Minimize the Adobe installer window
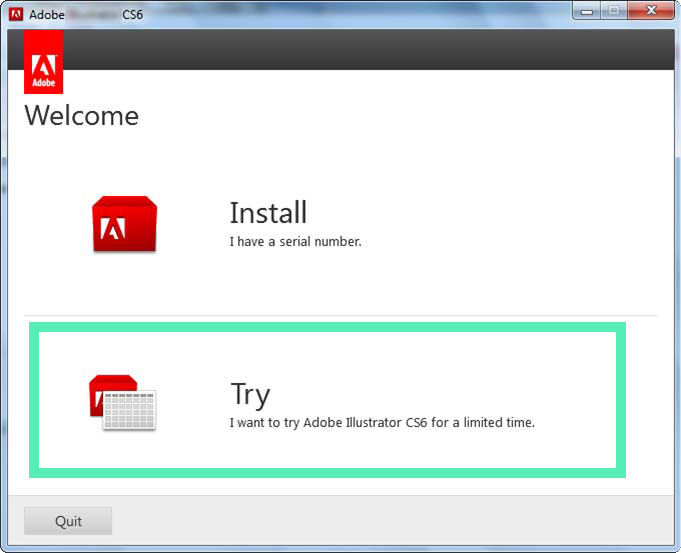Viewport: 681px width, 553px height. pos(587,10)
